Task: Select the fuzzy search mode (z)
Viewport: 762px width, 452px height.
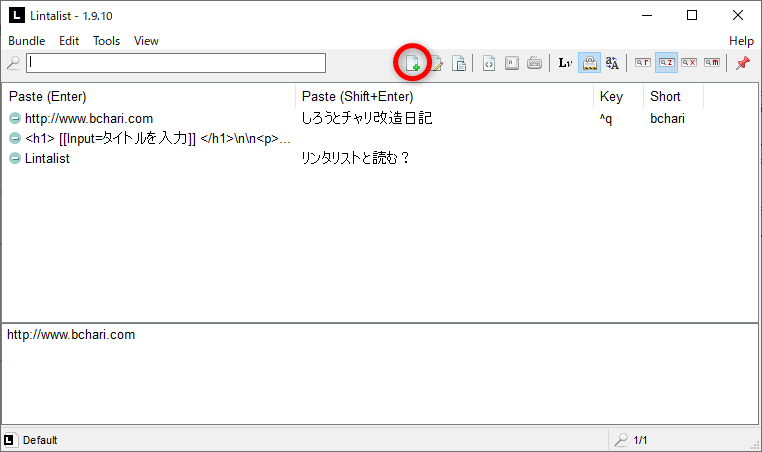Action: click(x=666, y=63)
